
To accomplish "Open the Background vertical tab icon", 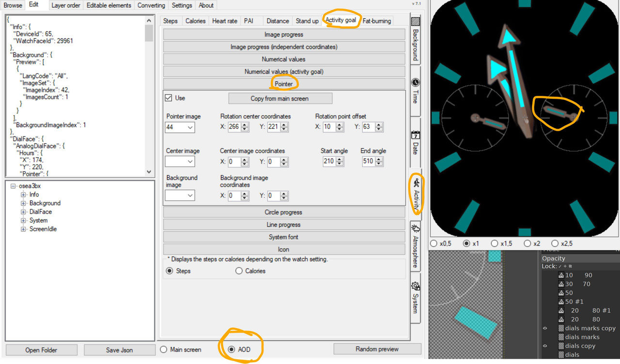I will [x=415, y=22].
